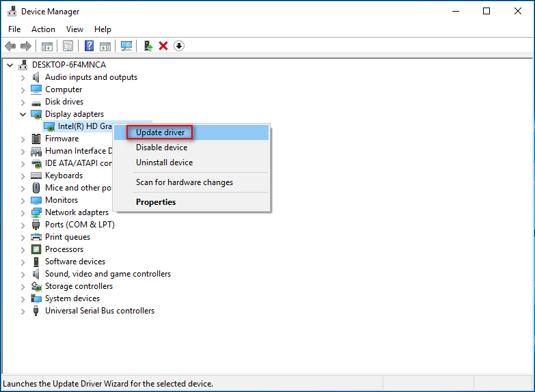Click the Audio inputs and outputs speaker icon
535x392 pixels.
[x=36, y=77]
